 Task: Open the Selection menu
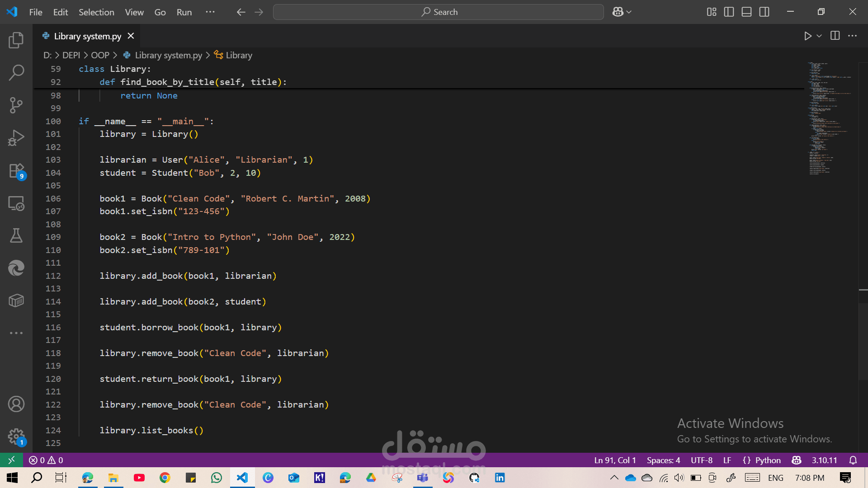[96, 12]
